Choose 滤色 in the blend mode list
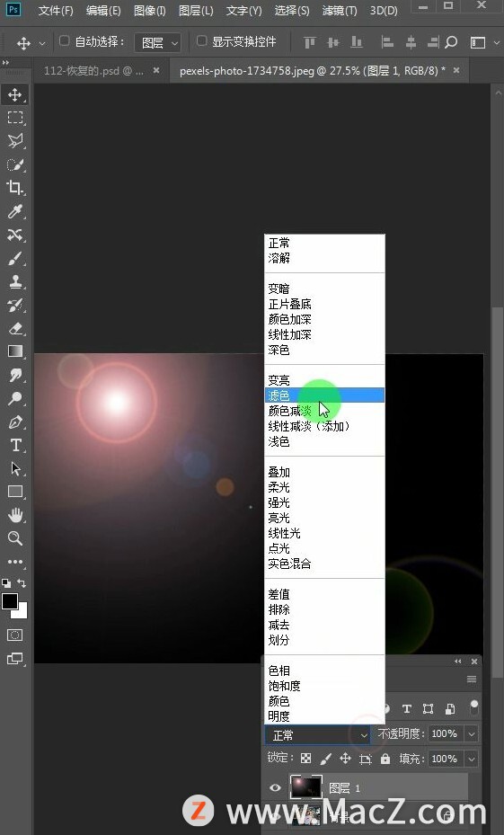This screenshot has height=835, width=504. 324,395
